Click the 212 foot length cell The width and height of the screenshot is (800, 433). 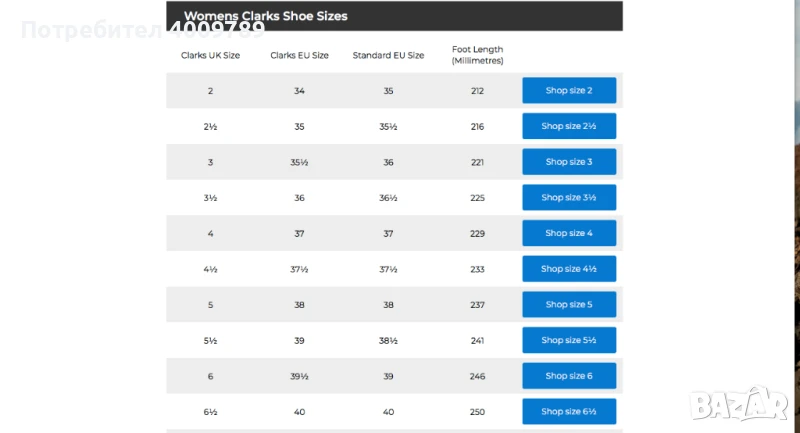(477, 91)
